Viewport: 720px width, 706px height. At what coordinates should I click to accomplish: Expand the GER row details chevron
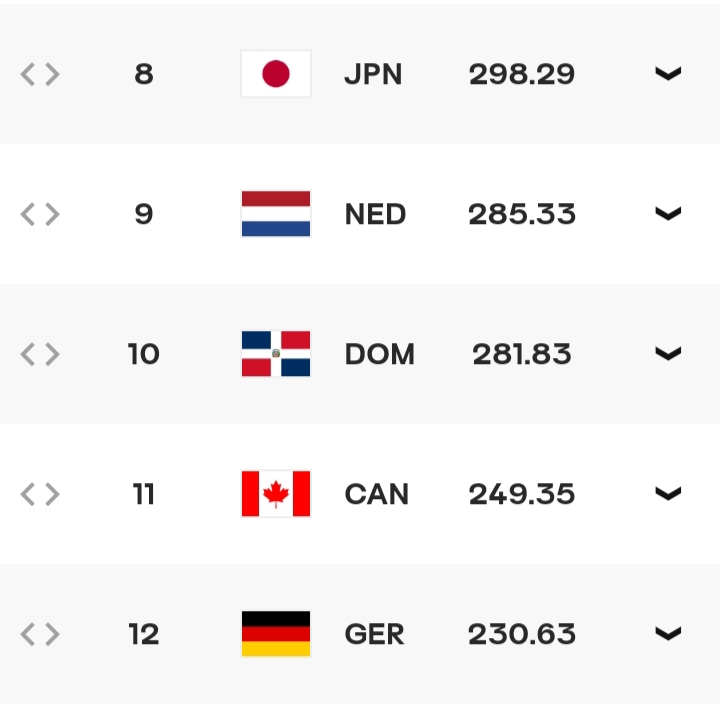click(x=668, y=634)
